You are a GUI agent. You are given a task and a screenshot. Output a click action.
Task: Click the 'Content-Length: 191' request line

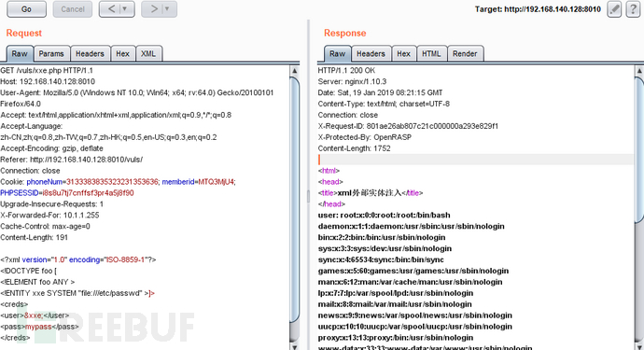tap(35, 237)
